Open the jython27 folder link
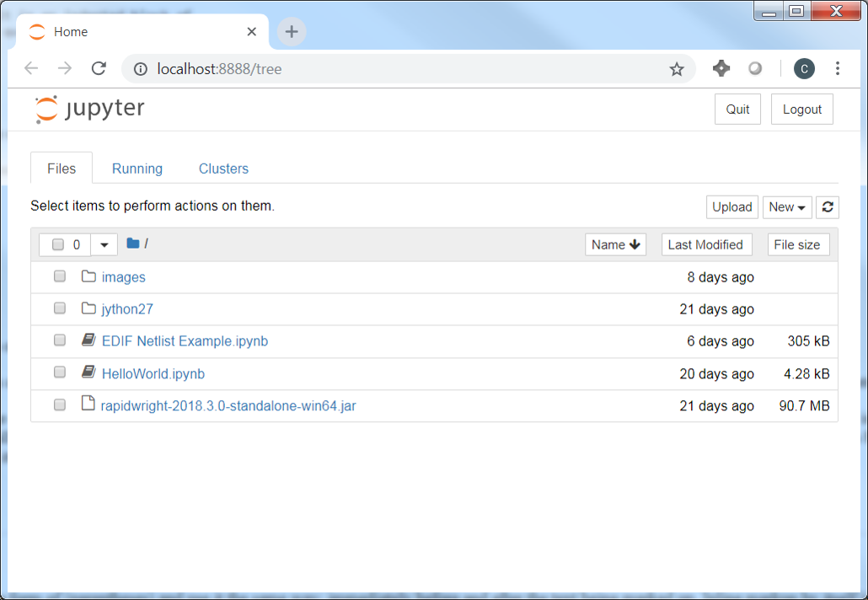Viewport: 868px width, 600px height. point(127,309)
